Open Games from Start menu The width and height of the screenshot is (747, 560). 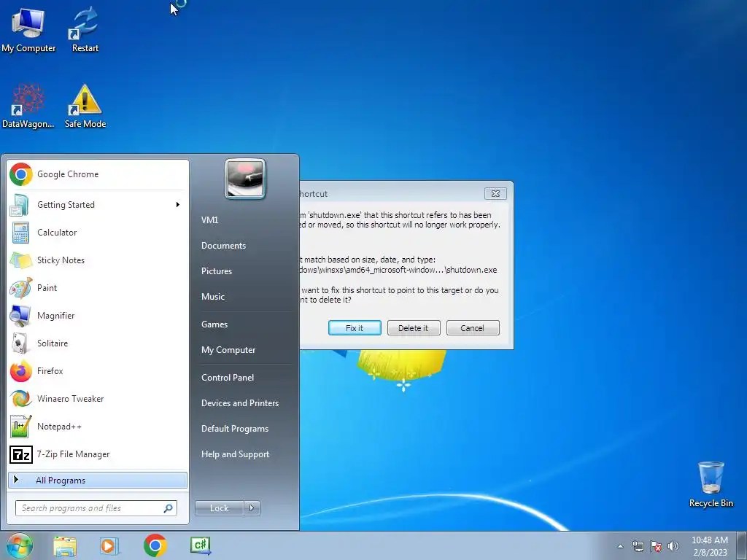click(x=214, y=324)
